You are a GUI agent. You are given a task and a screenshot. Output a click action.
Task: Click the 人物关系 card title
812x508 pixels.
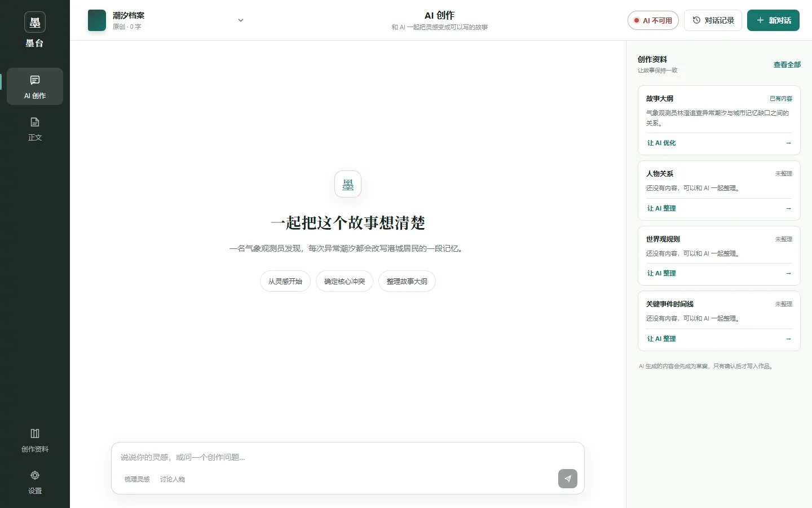(x=660, y=174)
